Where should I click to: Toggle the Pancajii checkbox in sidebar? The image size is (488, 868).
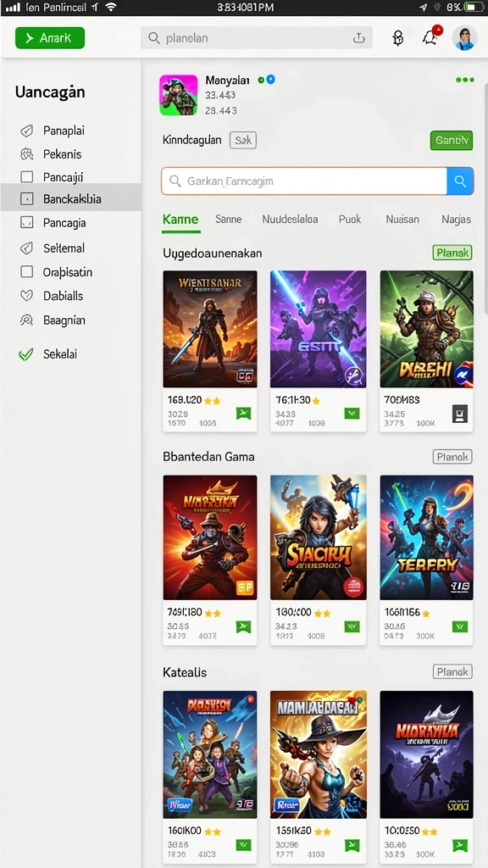click(26, 177)
